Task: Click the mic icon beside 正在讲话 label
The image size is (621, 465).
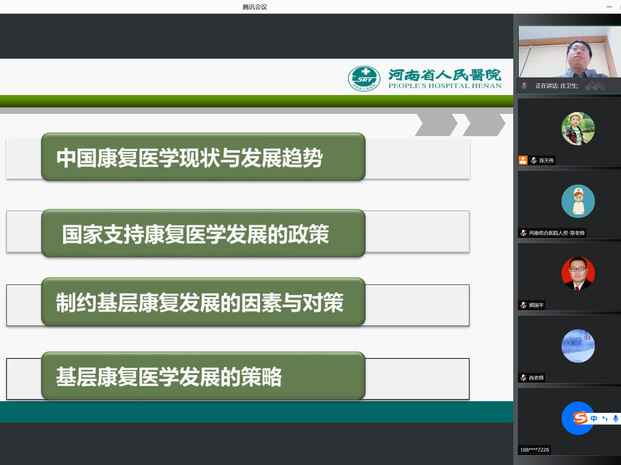Action: pyautogui.click(x=524, y=86)
